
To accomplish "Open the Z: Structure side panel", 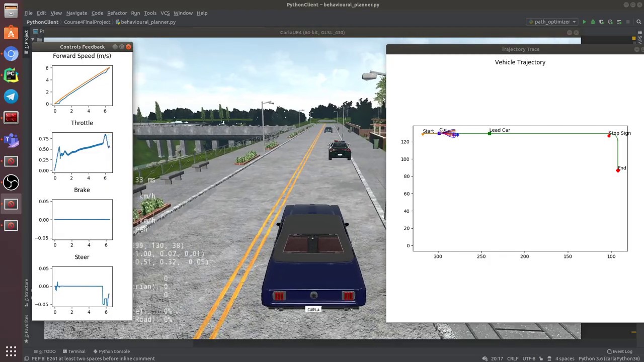I will 27,293.
